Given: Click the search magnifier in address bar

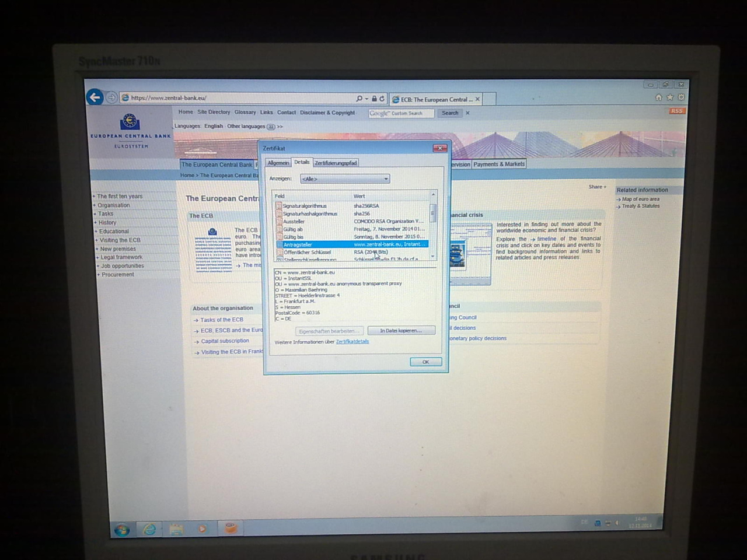Looking at the screenshot, I should tap(359, 99).
